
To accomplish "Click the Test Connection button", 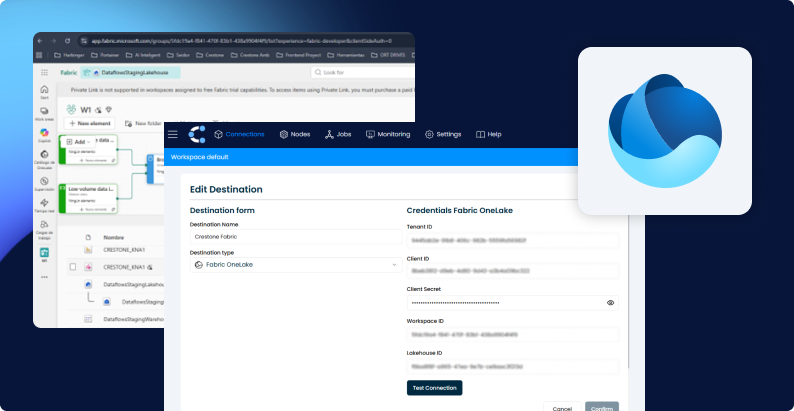I will click(x=434, y=388).
